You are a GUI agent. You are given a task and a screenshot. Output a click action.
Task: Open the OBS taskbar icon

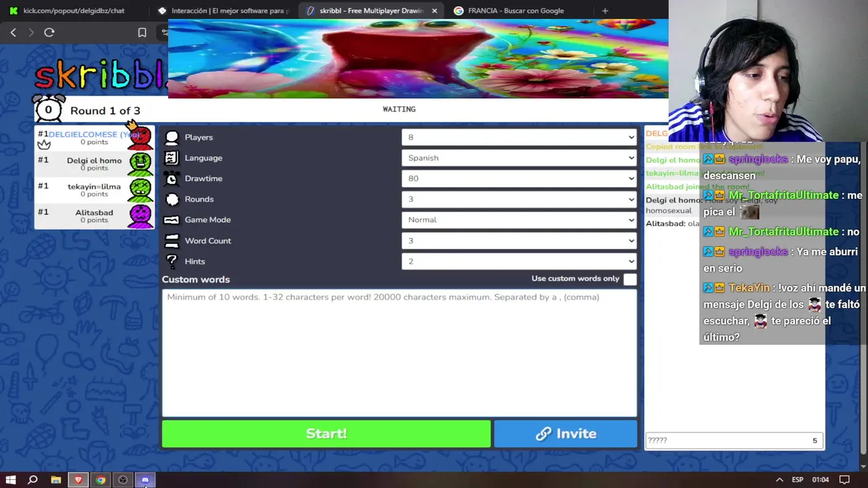tap(123, 480)
